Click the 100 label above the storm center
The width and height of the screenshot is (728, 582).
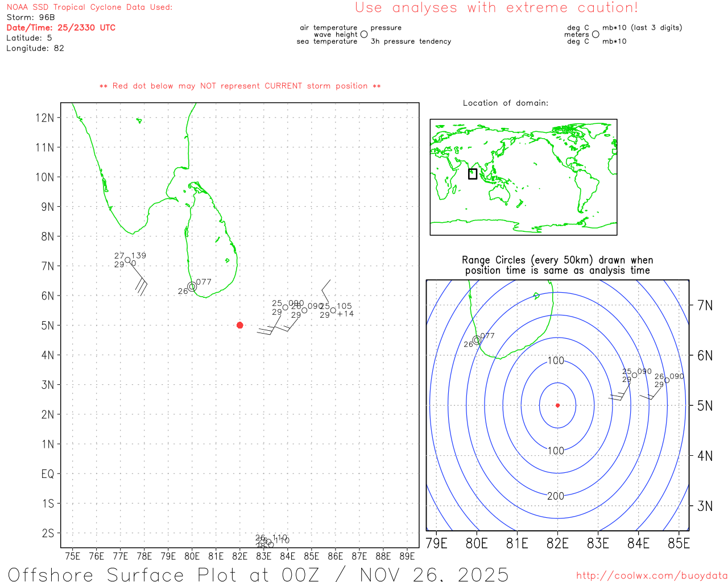tap(556, 361)
